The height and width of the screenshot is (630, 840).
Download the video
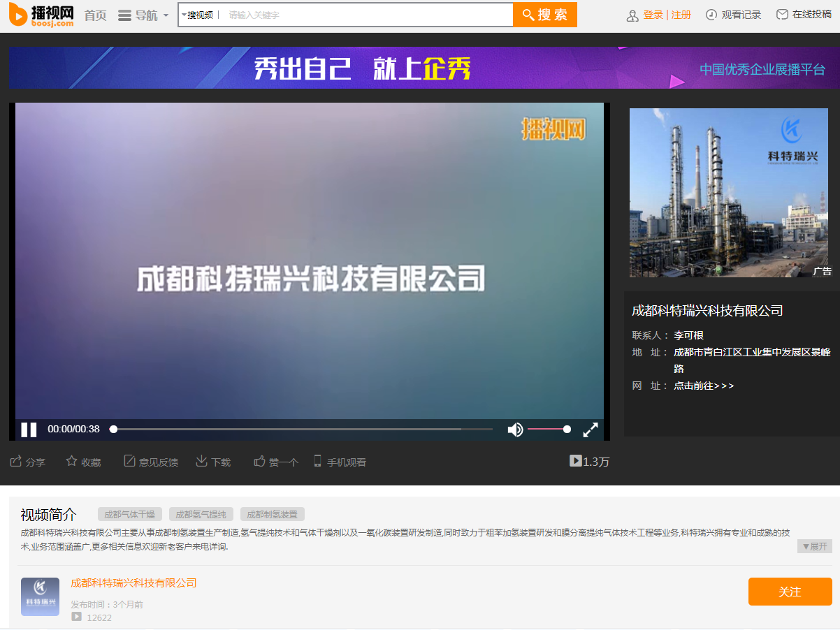pyautogui.click(x=201, y=461)
